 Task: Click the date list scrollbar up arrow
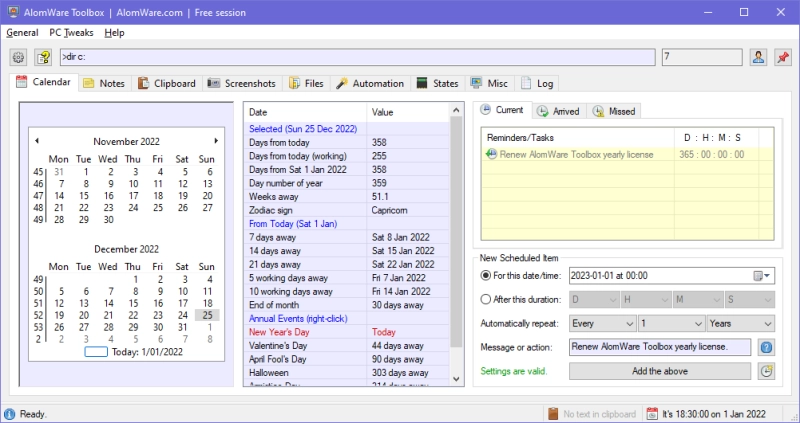[x=456, y=110]
